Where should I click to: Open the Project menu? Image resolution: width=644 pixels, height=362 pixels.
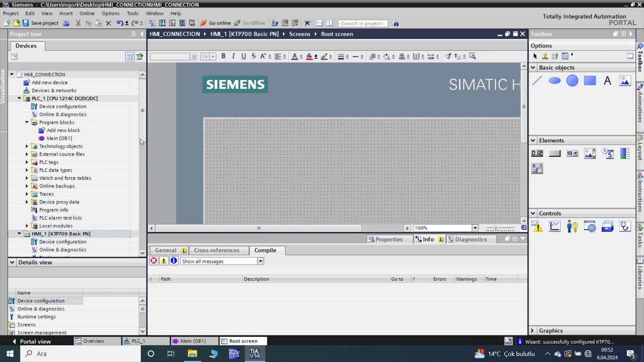tap(11, 14)
